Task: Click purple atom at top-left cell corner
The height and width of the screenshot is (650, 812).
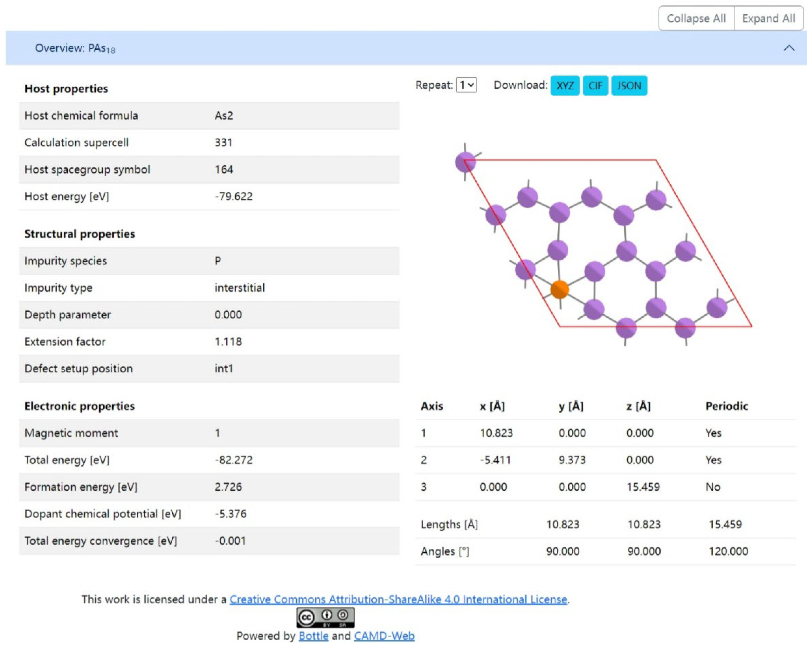Action: [465, 162]
